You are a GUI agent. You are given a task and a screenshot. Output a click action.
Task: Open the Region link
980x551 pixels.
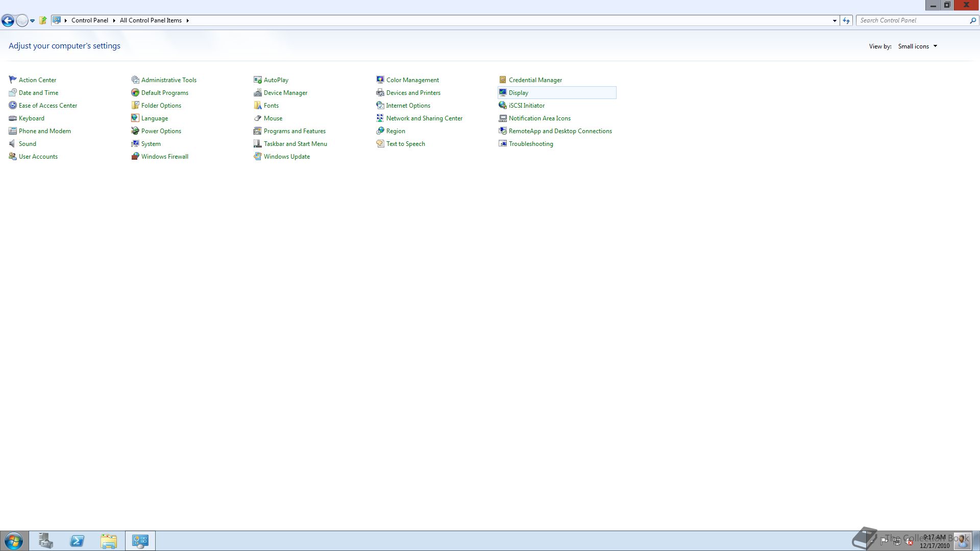point(396,131)
